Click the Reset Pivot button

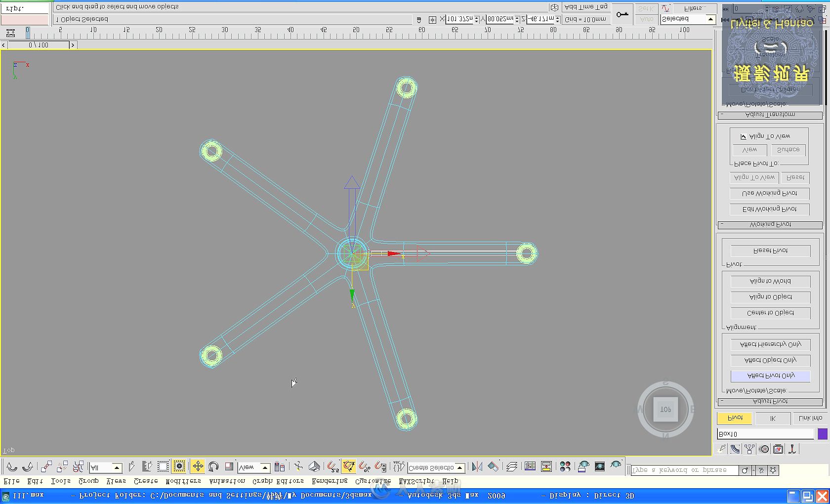click(x=771, y=251)
